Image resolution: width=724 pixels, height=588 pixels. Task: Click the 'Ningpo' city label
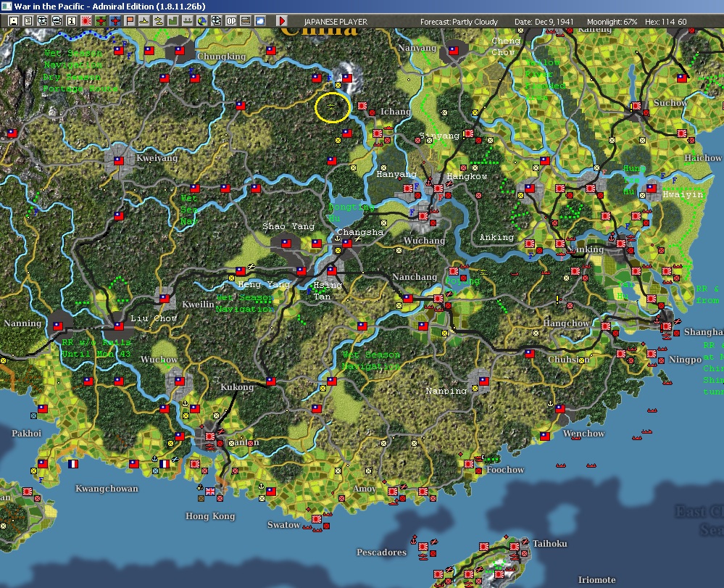(x=685, y=360)
